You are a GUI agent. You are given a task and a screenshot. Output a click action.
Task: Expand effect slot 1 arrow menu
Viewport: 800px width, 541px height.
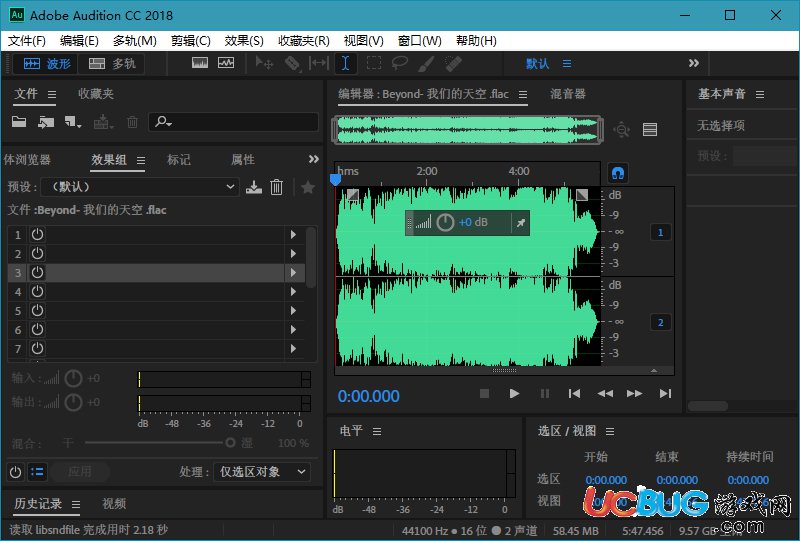293,235
